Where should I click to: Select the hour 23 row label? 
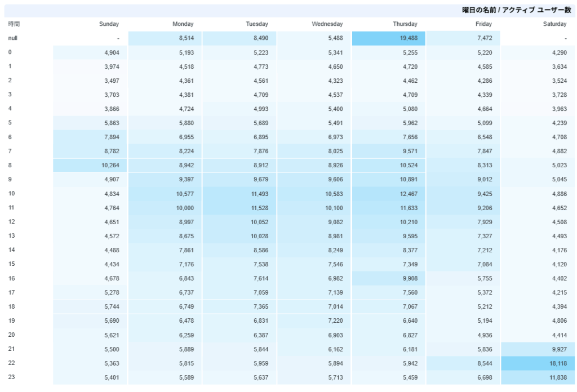[x=11, y=377]
